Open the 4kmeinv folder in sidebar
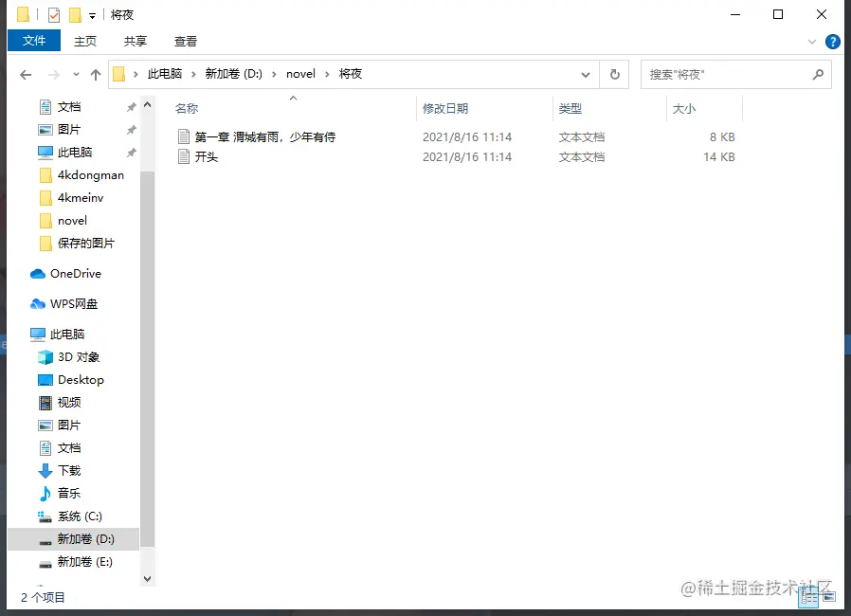The width and height of the screenshot is (851, 616). [81, 198]
